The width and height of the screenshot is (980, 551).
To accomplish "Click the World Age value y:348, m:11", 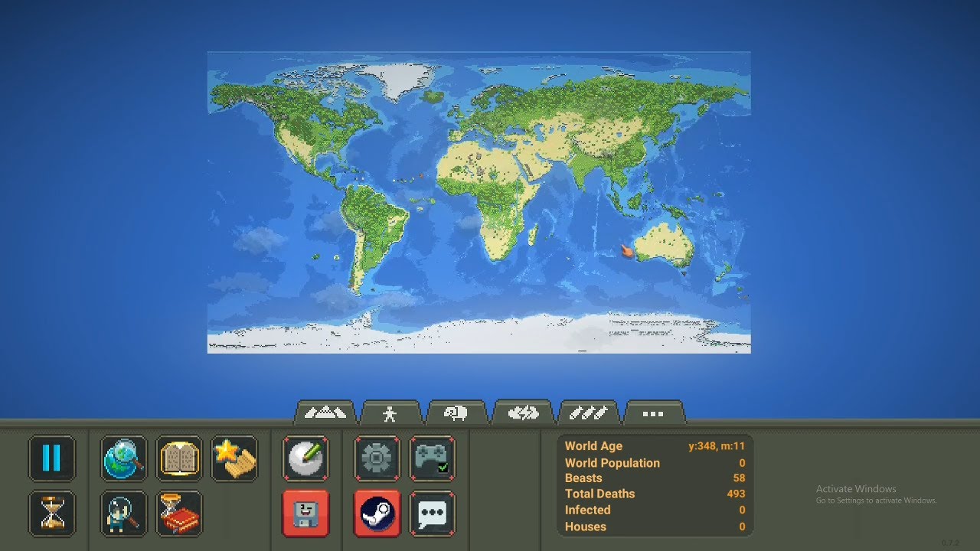I will click(717, 446).
